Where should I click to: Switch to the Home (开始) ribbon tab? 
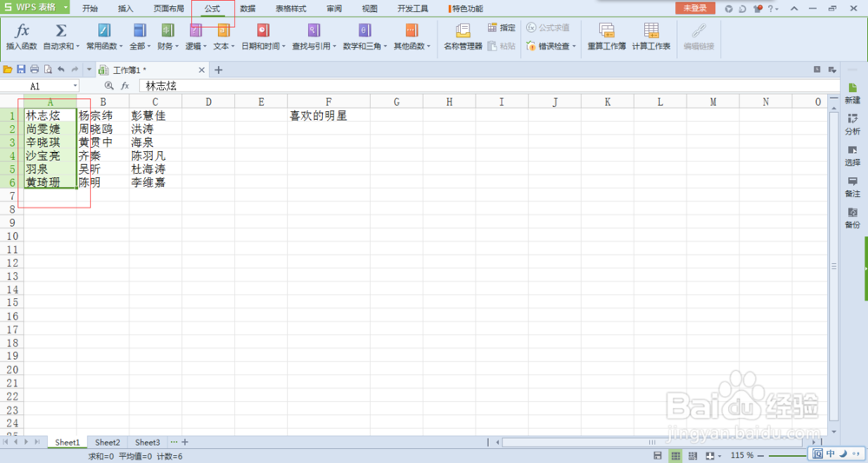coord(90,9)
